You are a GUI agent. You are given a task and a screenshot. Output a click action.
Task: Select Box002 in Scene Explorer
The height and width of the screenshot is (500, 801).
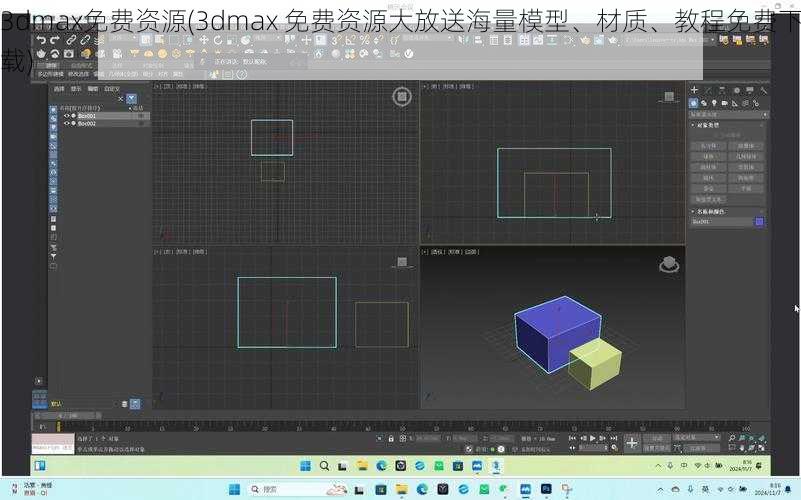pyautogui.click(x=87, y=123)
